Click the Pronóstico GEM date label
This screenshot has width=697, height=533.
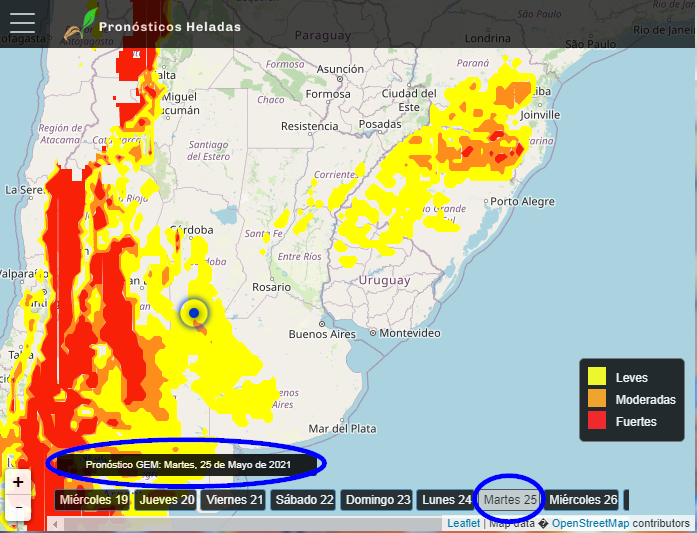click(x=188, y=465)
